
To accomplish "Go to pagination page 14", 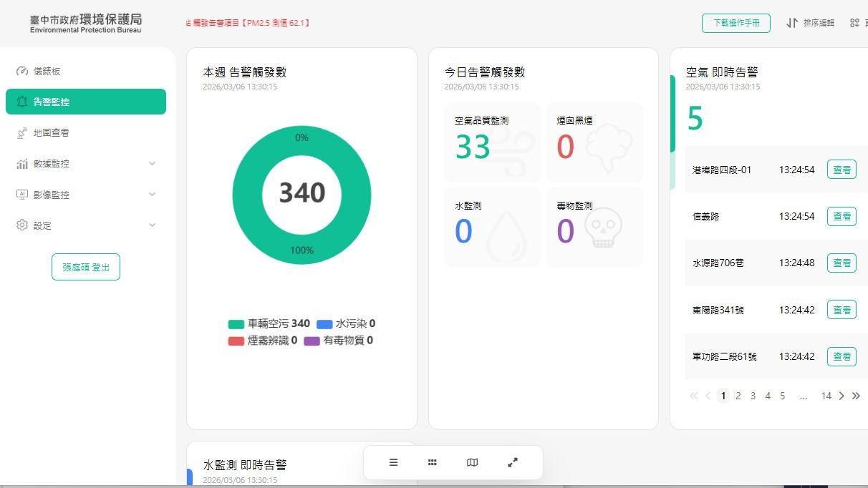I will [826, 396].
